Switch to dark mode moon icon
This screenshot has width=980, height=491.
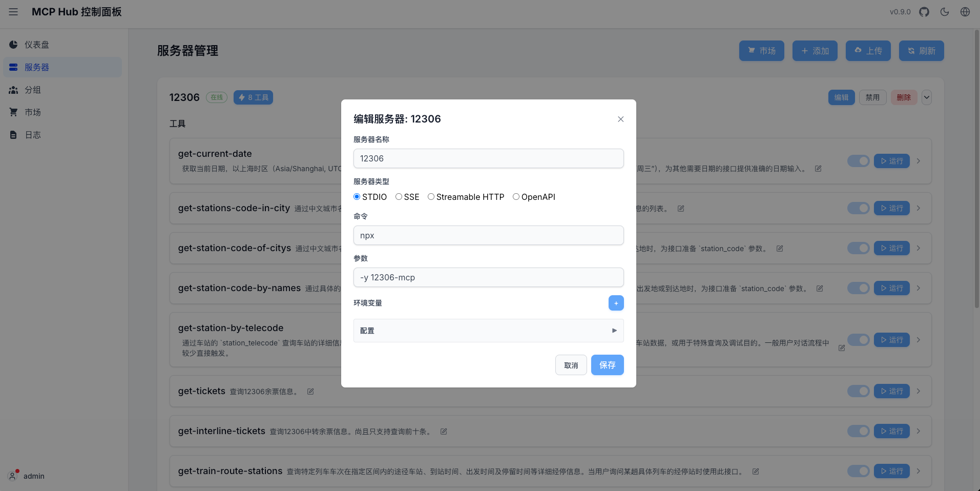coord(945,12)
